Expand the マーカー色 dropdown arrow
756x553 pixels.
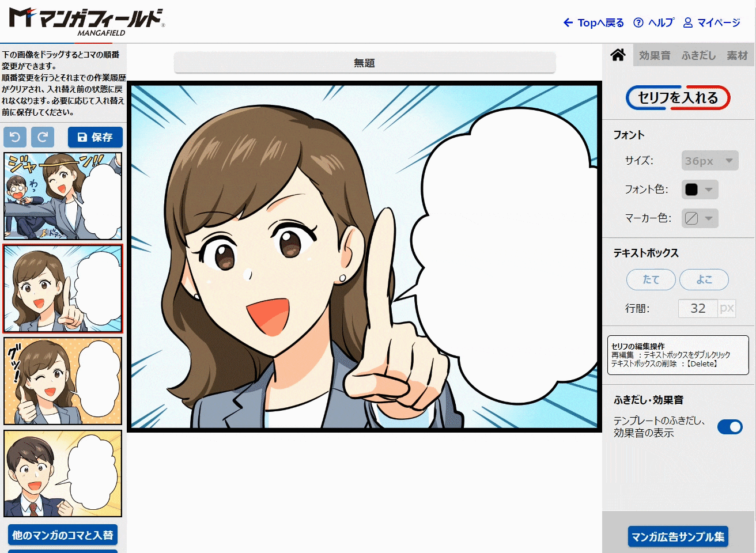709,218
